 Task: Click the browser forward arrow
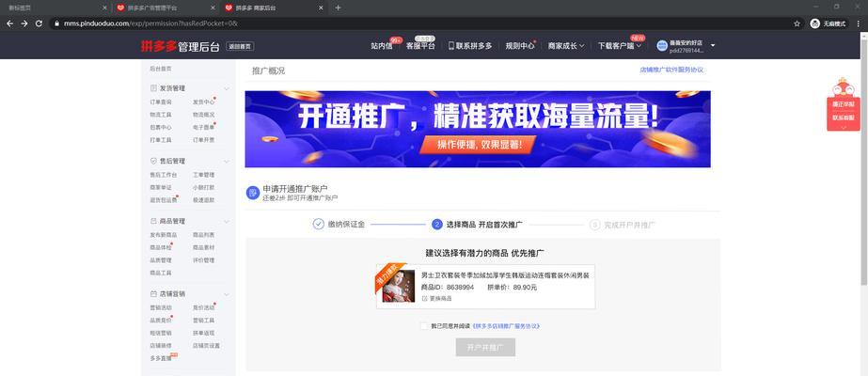click(24, 23)
